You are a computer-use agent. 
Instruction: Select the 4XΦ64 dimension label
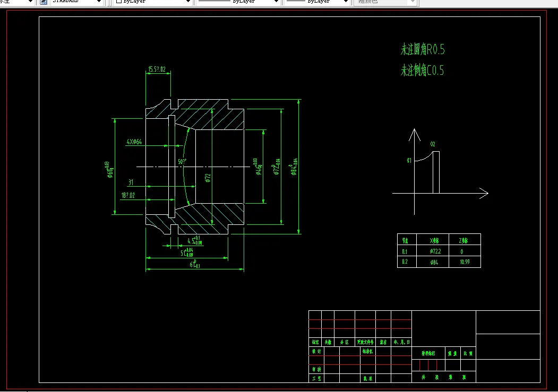click(x=134, y=142)
